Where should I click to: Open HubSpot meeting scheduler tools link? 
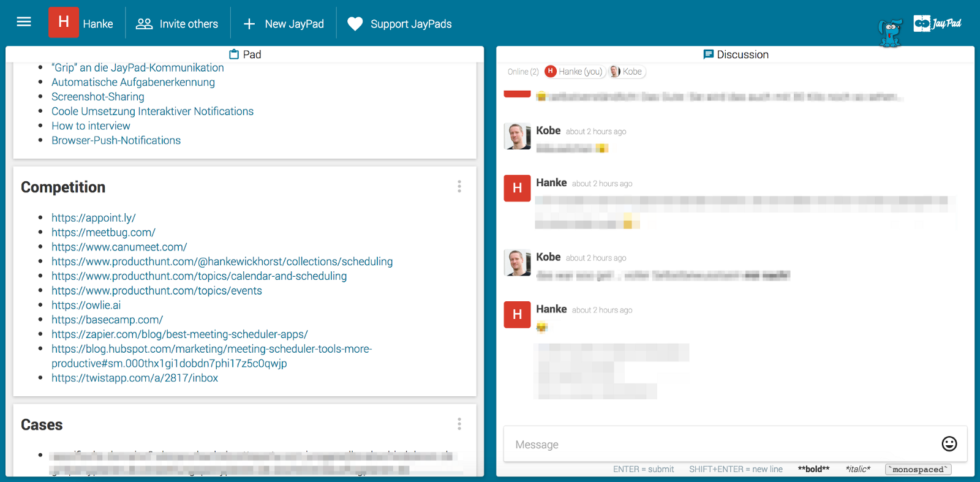point(212,356)
